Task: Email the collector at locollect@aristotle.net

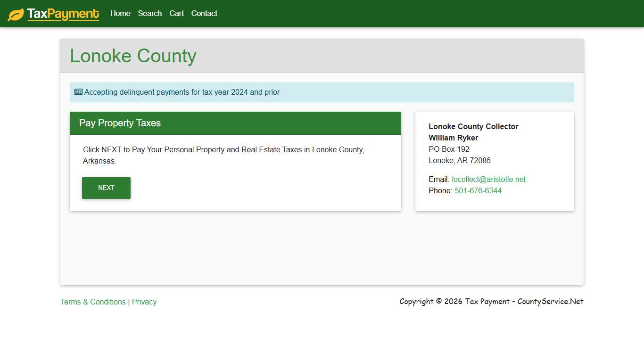Action: tap(488, 179)
